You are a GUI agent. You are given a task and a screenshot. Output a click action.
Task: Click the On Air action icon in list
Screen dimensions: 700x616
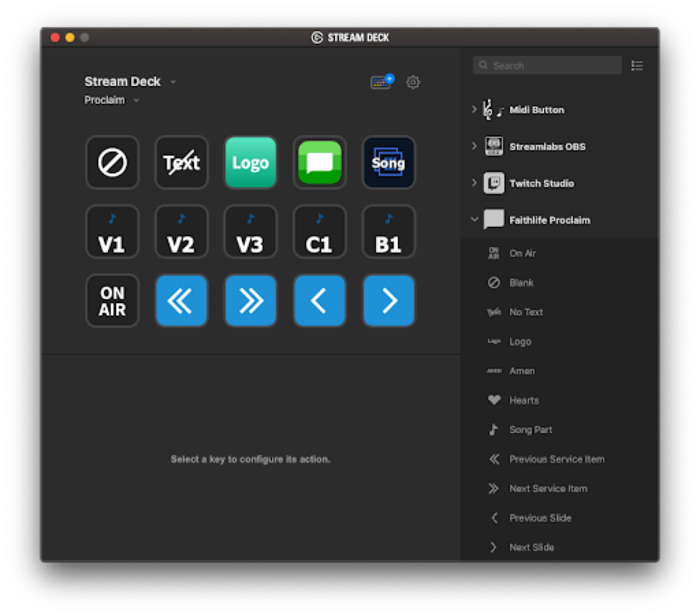tap(493, 253)
